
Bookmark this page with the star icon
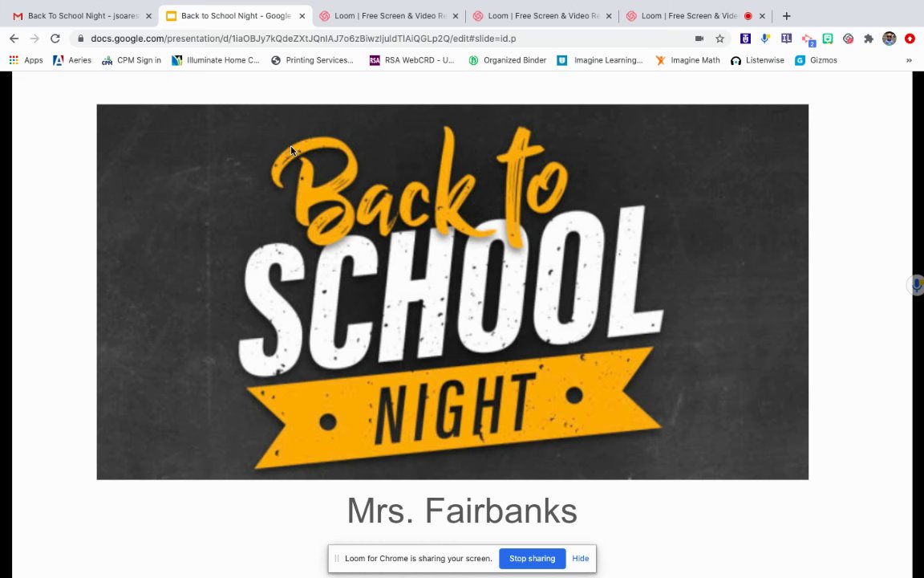[719, 39]
